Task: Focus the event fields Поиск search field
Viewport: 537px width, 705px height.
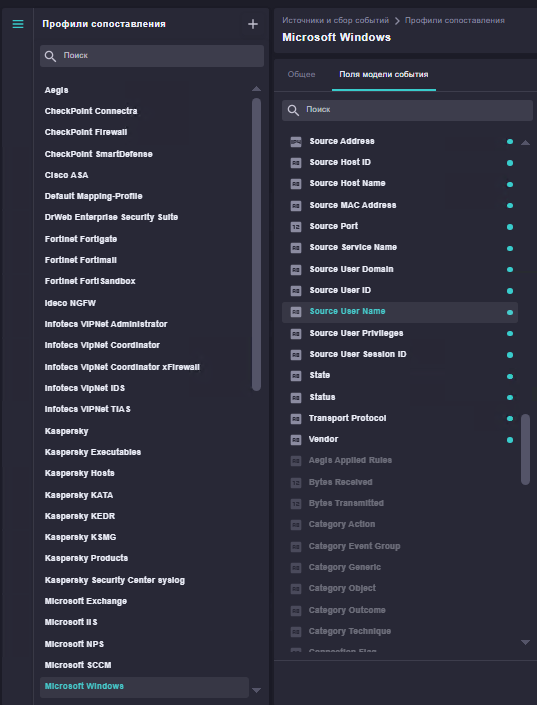Action: tap(407, 110)
